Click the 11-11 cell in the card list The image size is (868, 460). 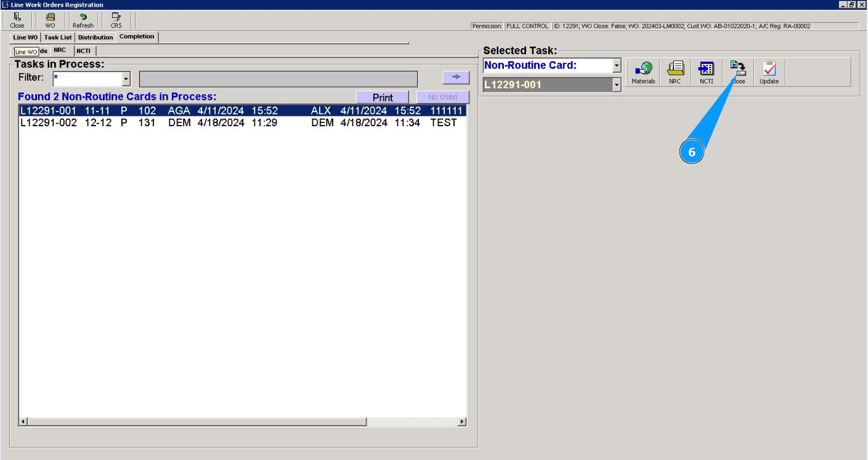pos(98,111)
